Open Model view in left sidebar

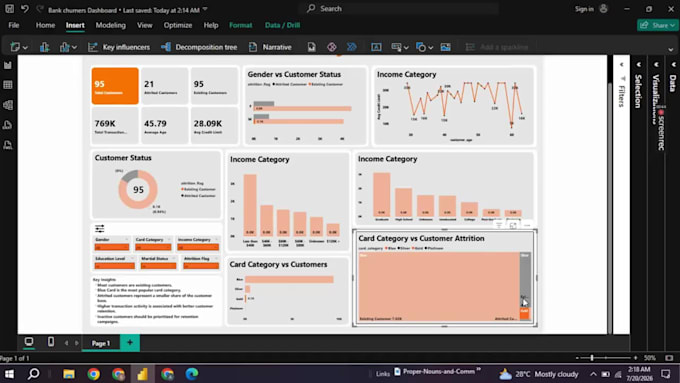coord(8,105)
